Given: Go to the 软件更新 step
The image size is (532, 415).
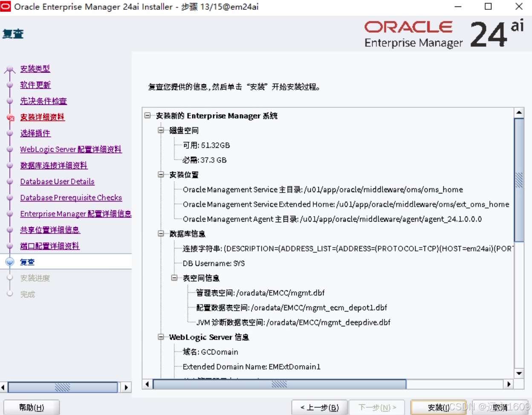Looking at the screenshot, I should [35, 85].
